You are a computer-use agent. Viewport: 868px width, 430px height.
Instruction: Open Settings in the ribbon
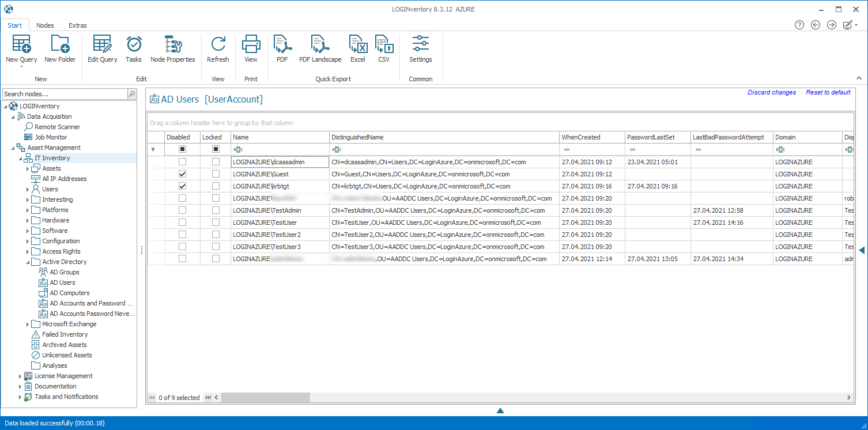(421, 49)
